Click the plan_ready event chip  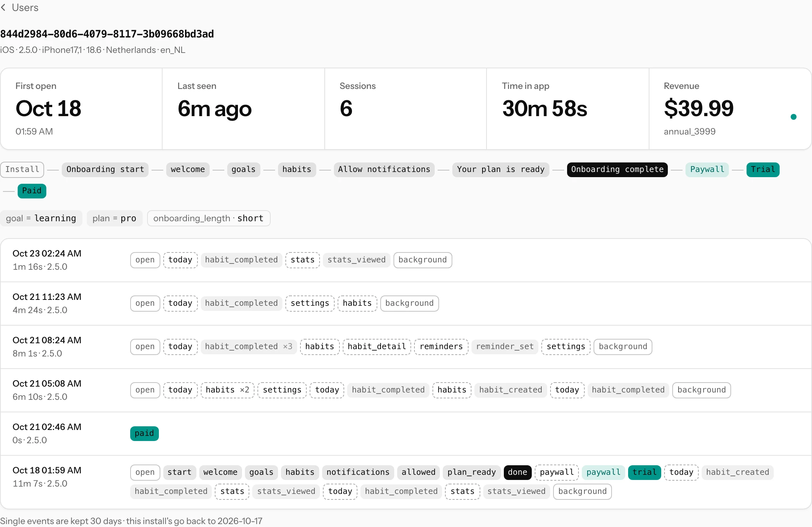click(471, 473)
